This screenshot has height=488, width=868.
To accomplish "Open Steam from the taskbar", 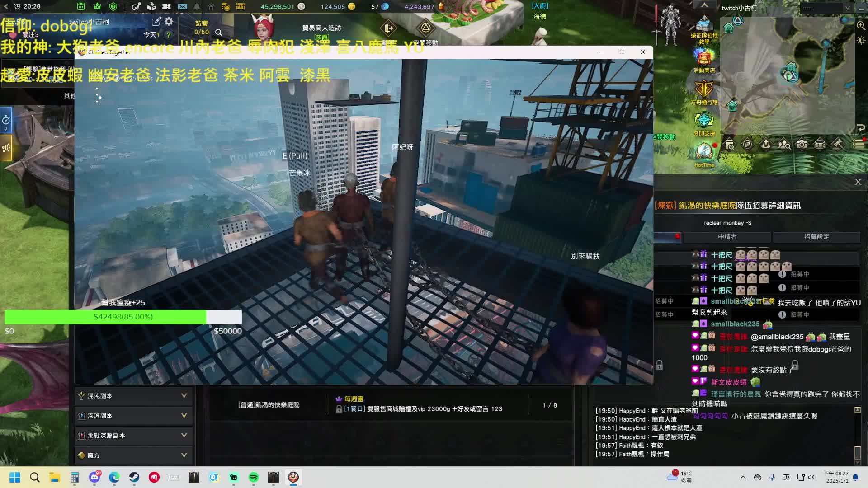I will coord(134,477).
